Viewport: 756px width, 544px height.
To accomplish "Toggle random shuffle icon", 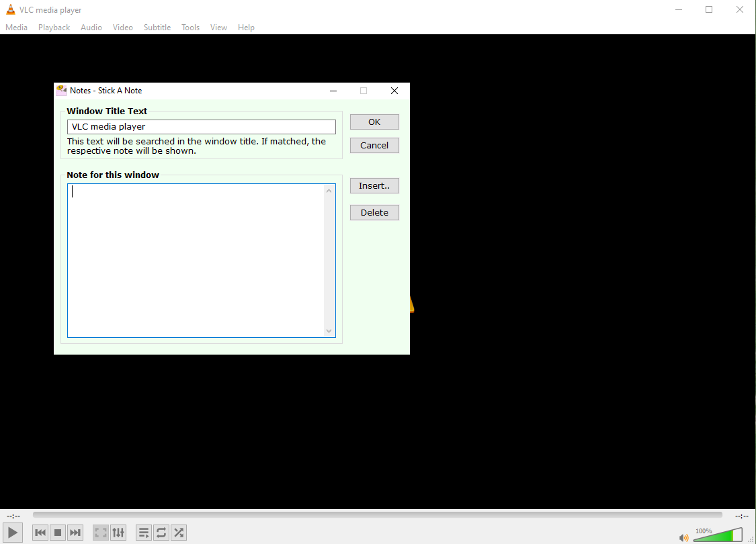I will point(179,533).
